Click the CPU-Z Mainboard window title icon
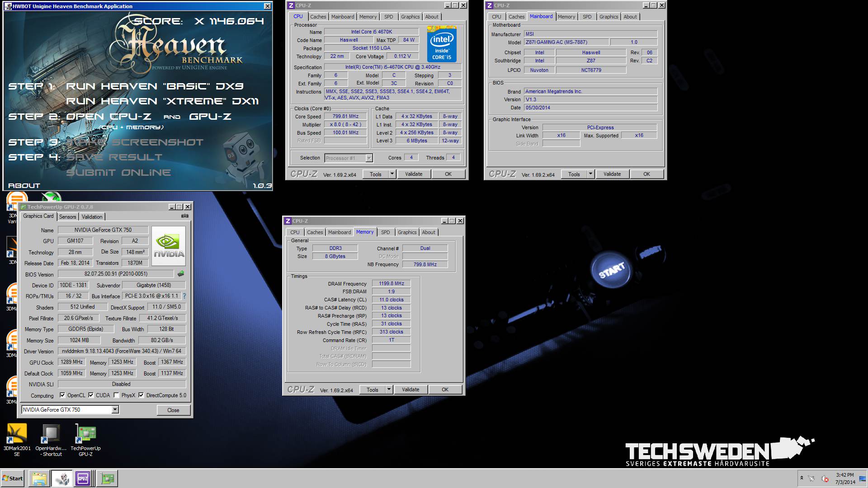 click(489, 5)
